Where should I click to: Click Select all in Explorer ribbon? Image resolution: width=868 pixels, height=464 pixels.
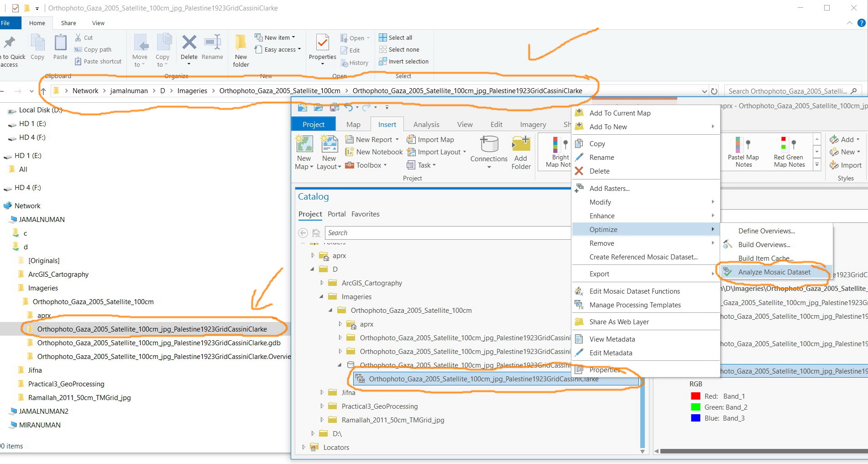pos(396,37)
